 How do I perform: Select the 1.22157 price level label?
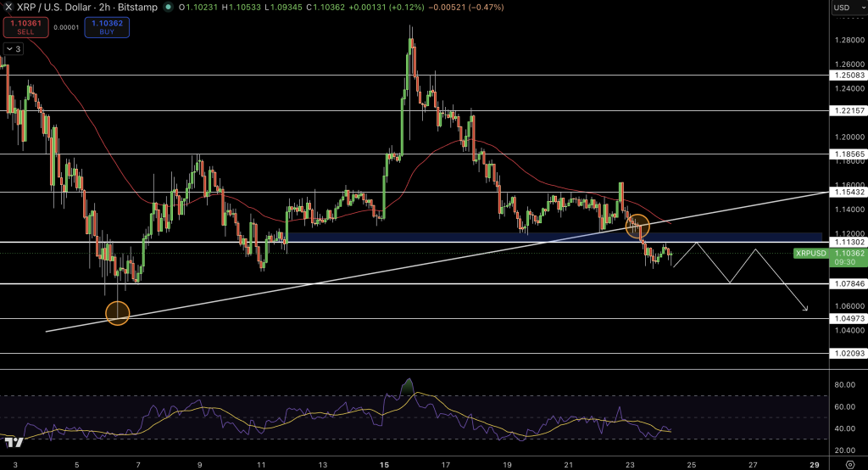point(849,111)
